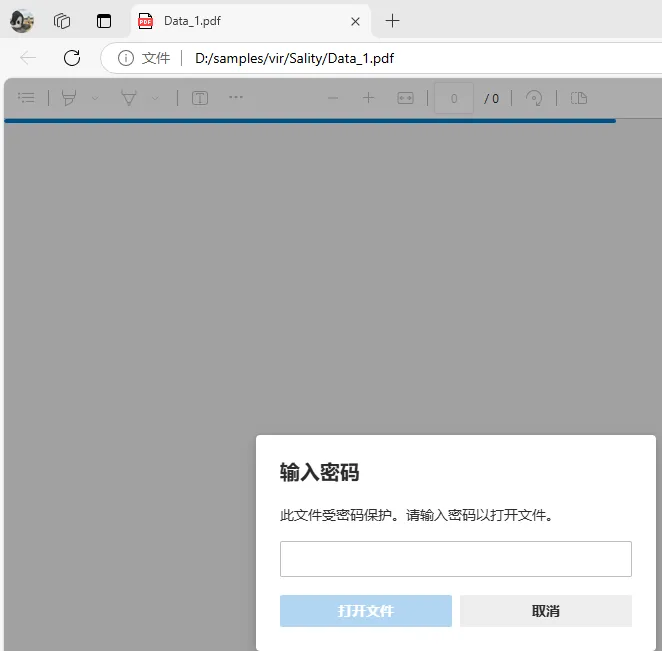Open the workspaces icon
Image resolution: width=662 pixels, height=651 pixels.
coord(62,21)
